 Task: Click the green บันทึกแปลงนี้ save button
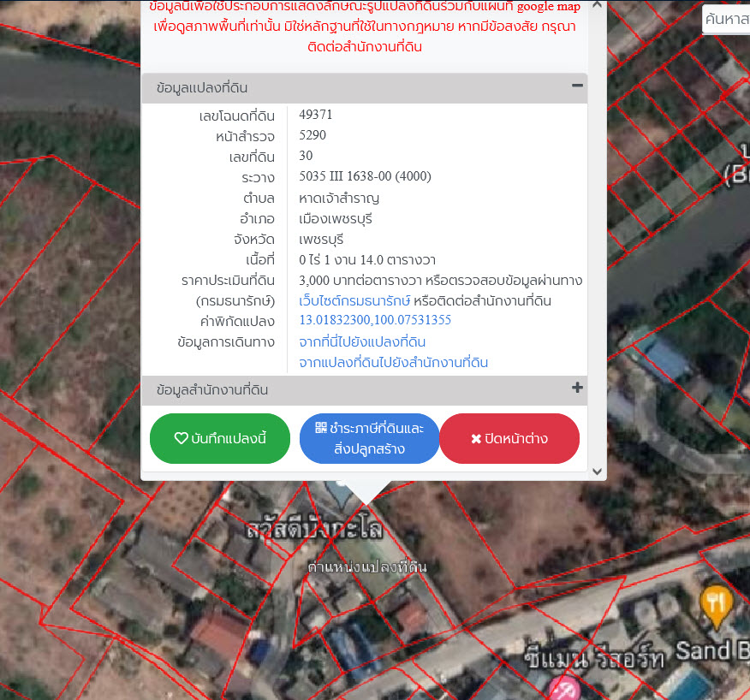pyautogui.click(x=220, y=438)
